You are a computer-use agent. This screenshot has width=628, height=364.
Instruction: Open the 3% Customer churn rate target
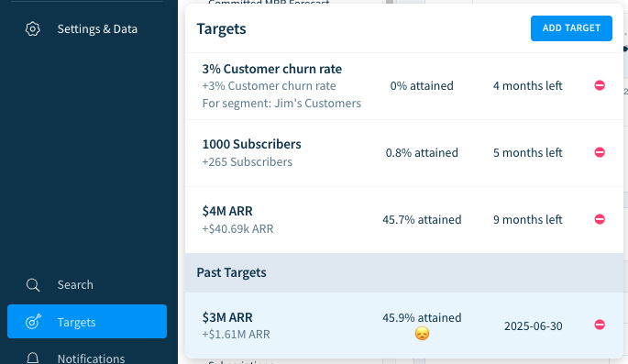[x=272, y=69]
